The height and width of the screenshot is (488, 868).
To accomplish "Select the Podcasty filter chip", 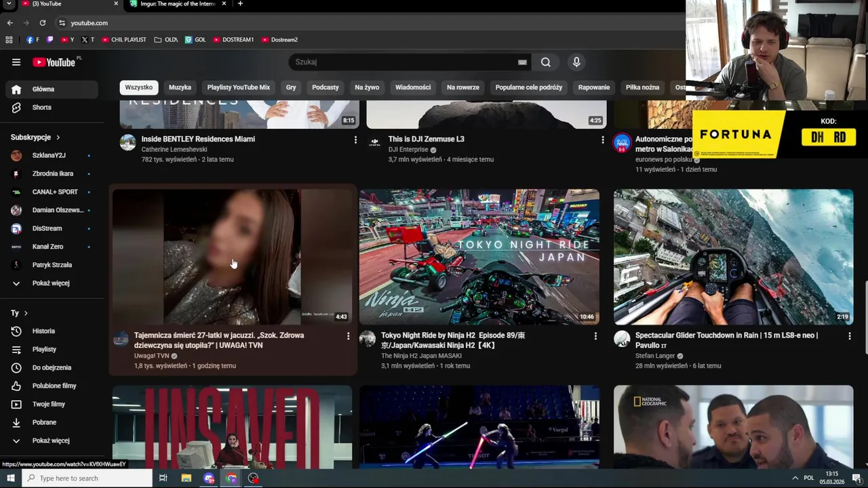I will (x=325, y=87).
